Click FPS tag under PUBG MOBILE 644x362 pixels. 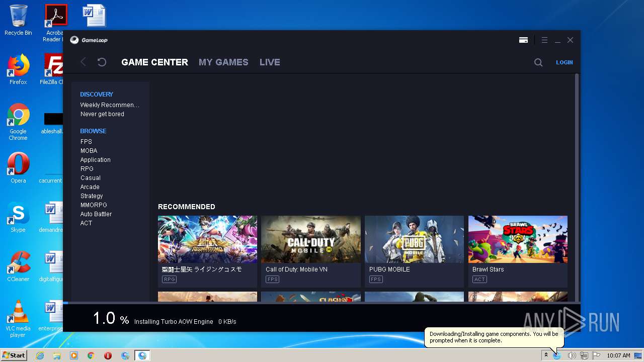click(376, 280)
